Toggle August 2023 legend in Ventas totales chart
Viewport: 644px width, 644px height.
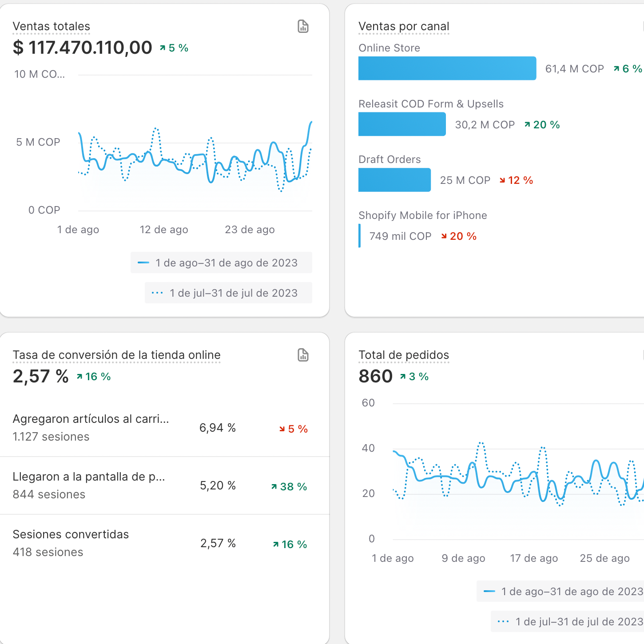coord(221,263)
